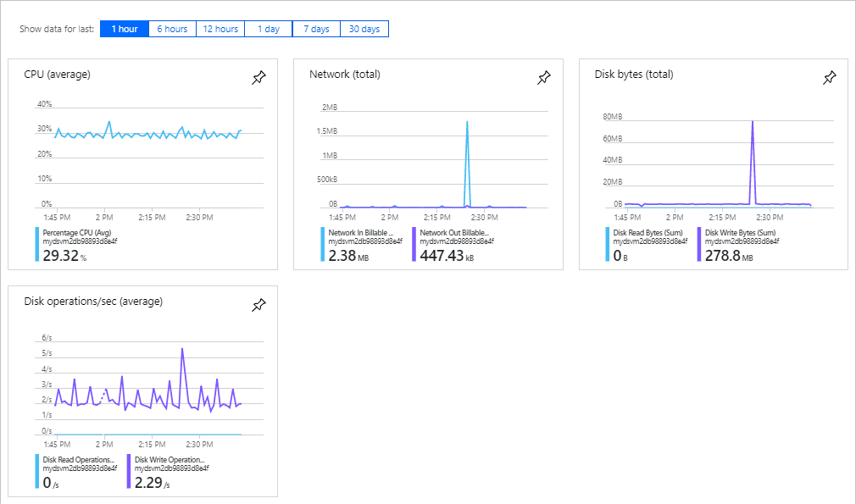Image resolution: width=856 pixels, height=504 pixels.
Task: Show data for last 1 day
Action: 268,28
